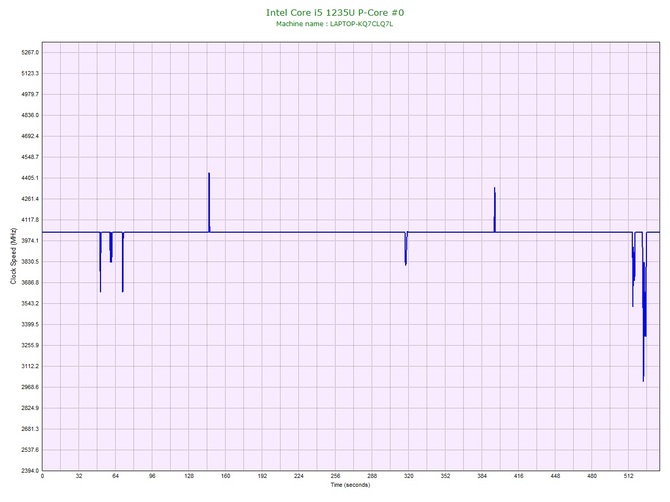Viewport: 670px width, 502px height.
Task: Click the 2394.0 y-axis value
Action: 30,471
